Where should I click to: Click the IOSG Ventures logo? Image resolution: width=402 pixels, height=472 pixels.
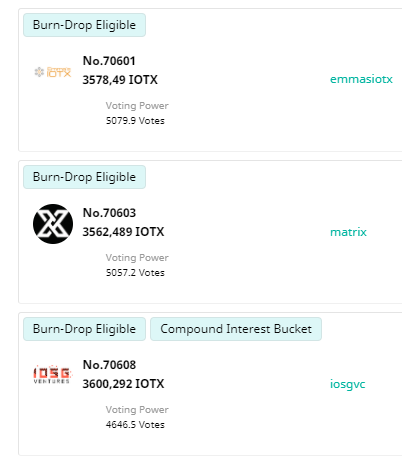[52, 374]
